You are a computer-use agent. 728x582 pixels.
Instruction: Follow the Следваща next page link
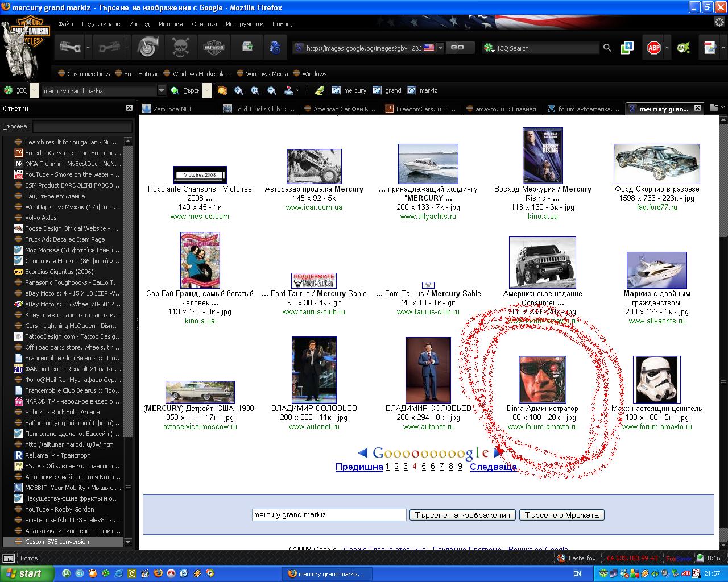493,467
